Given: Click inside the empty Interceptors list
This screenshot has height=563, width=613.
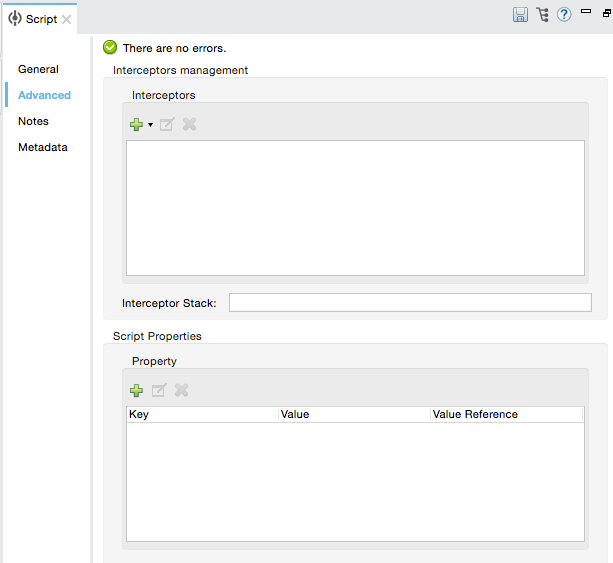Looking at the screenshot, I should [354, 207].
